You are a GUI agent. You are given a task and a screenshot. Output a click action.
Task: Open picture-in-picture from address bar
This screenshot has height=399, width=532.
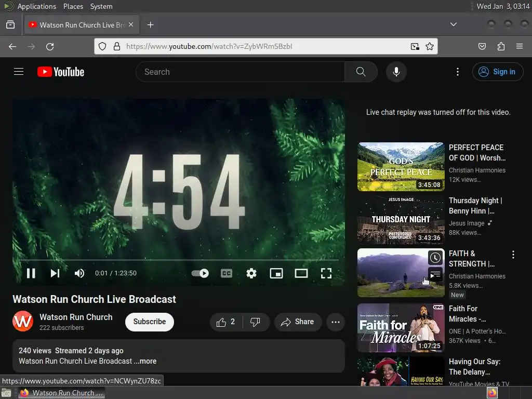click(x=415, y=46)
